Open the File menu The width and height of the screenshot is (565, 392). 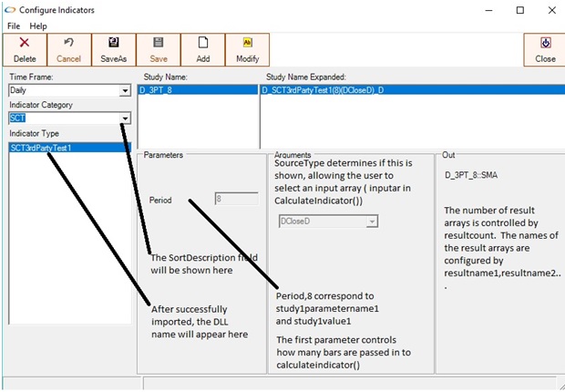pos(14,26)
